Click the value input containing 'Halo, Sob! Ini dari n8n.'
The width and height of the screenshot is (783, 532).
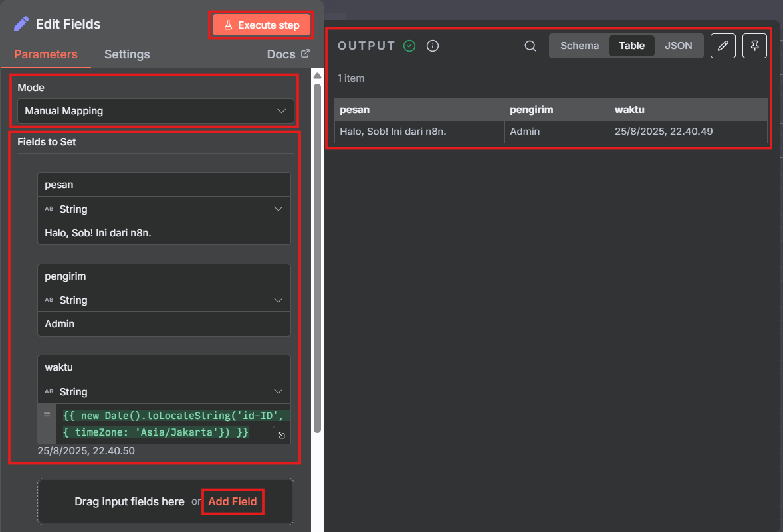coord(164,232)
